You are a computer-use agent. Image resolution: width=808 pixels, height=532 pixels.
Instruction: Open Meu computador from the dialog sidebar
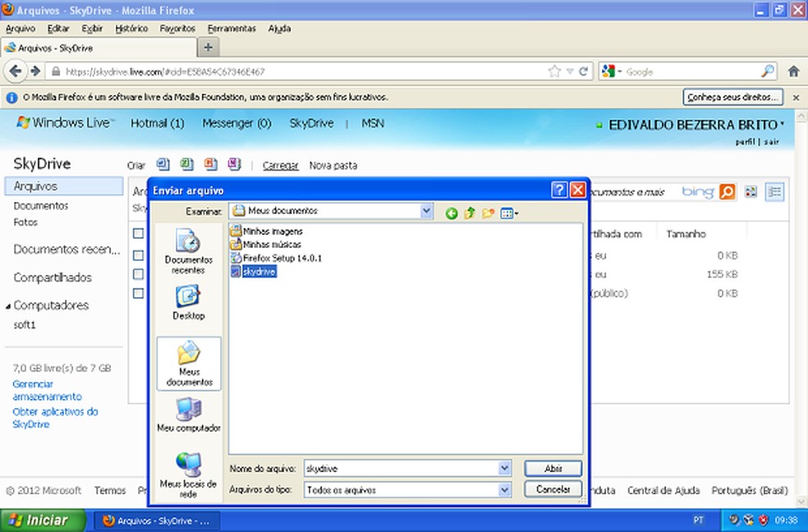[189, 415]
